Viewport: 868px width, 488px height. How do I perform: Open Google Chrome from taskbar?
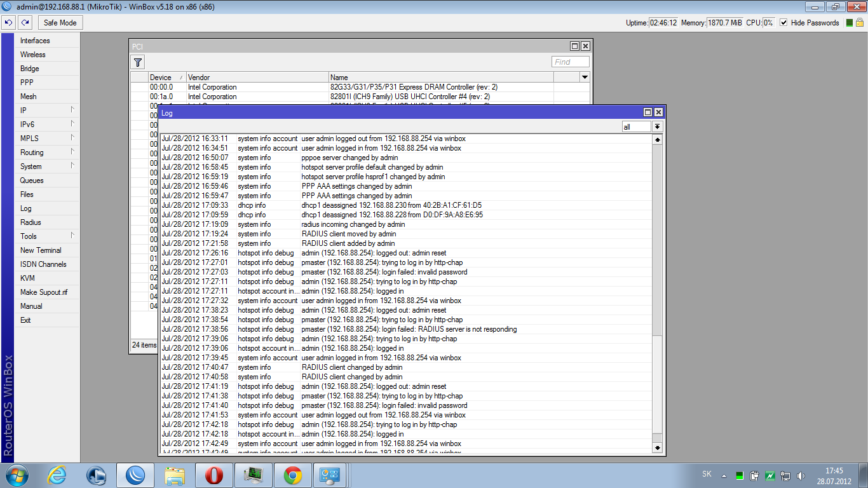[292, 475]
